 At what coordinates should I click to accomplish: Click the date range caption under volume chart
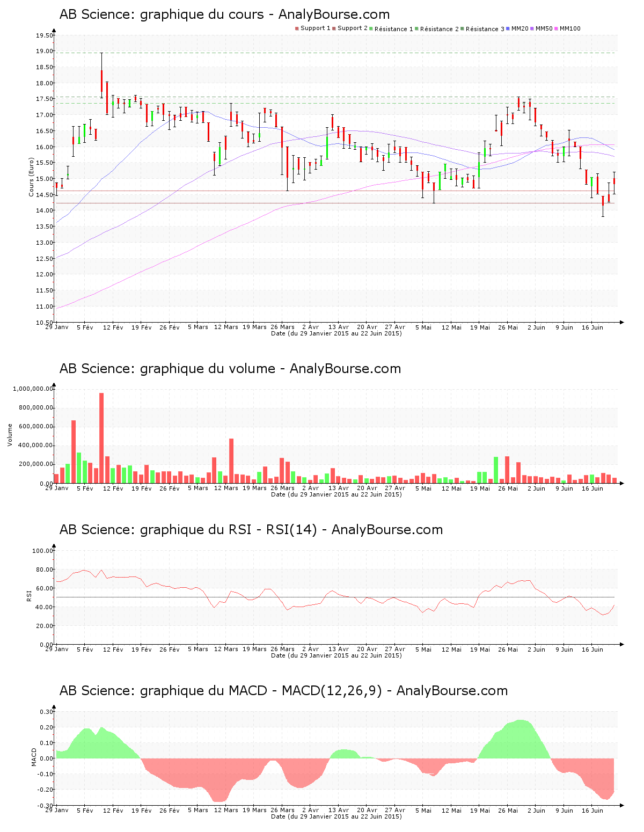336,494
